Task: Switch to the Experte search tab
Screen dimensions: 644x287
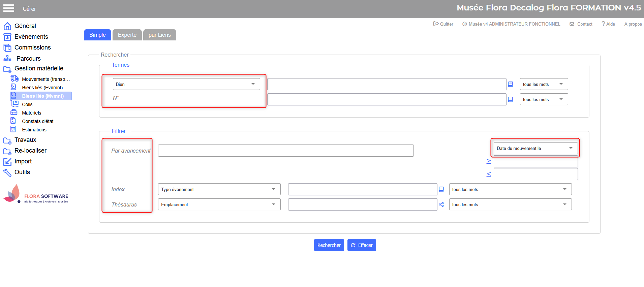Action: [x=127, y=35]
